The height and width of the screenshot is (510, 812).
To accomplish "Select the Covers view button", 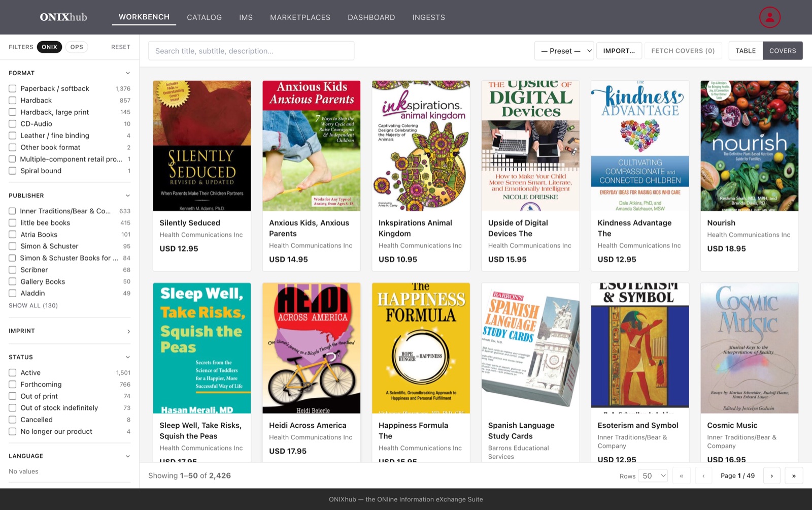I will point(783,51).
